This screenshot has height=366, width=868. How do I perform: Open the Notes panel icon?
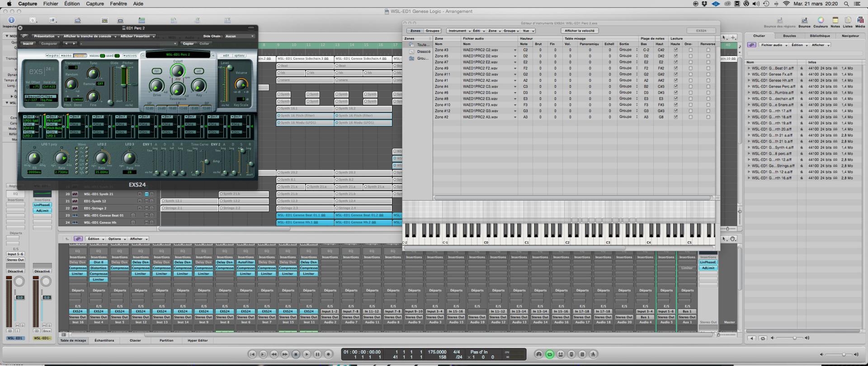[835, 20]
